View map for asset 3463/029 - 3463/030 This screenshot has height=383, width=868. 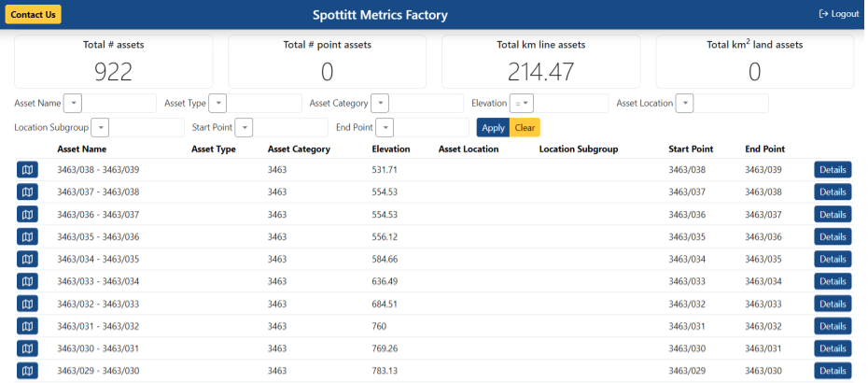click(27, 371)
